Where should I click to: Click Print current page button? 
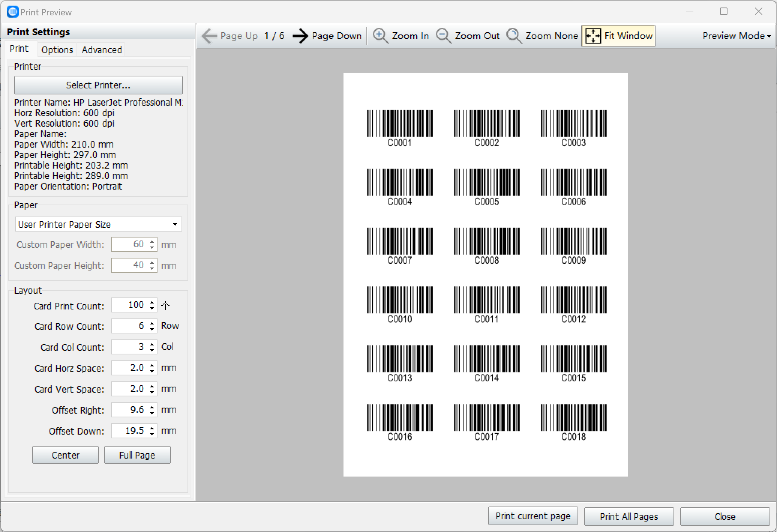tap(533, 517)
